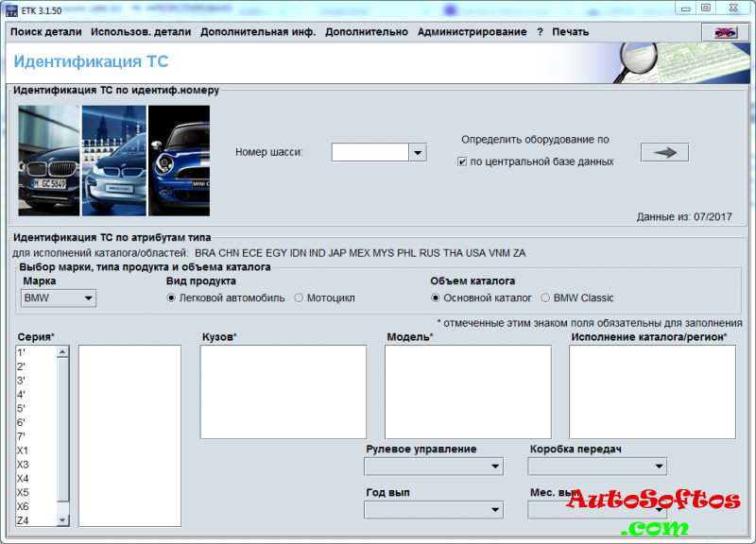756x544 pixels.
Task: Expand the Номер шасси combo box
Action: [x=417, y=152]
